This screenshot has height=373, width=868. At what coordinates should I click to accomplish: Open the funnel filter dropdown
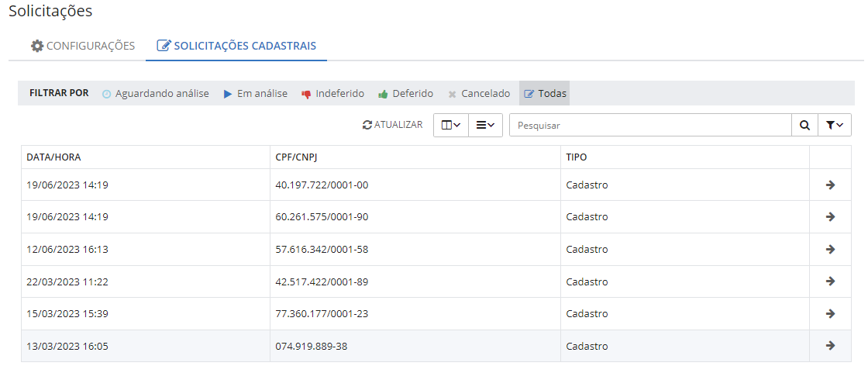(834, 126)
